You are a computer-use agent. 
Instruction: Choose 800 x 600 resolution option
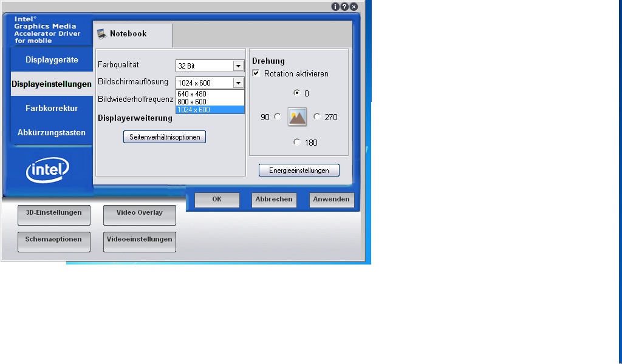point(210,102)
